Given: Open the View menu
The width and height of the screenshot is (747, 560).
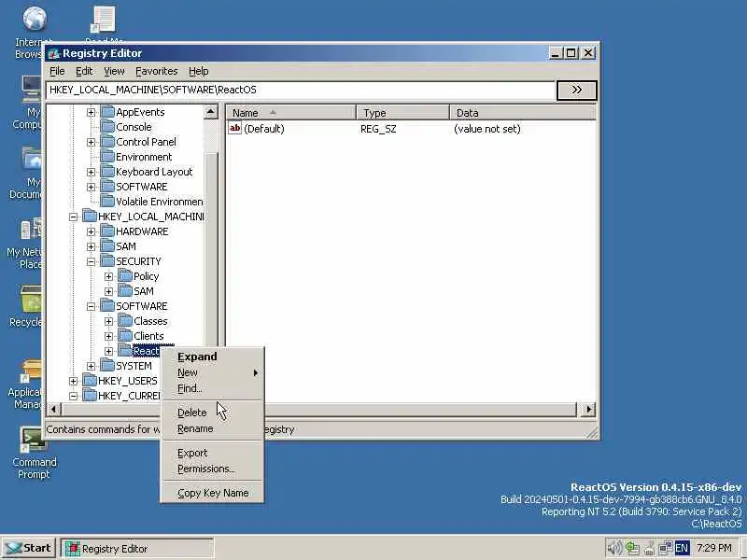Looking at the screenshot, I should (x=114, y=71).
